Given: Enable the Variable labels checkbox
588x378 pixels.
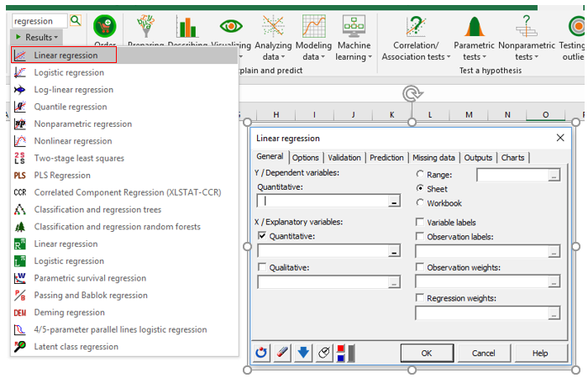Looking at the screenshot, I should [x=420, y=223].
